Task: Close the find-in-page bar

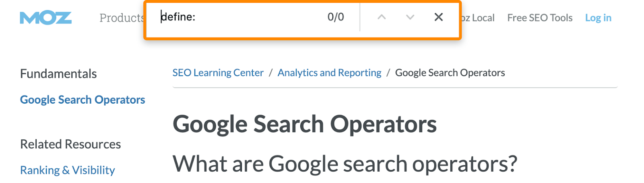Action: [439, 17]
